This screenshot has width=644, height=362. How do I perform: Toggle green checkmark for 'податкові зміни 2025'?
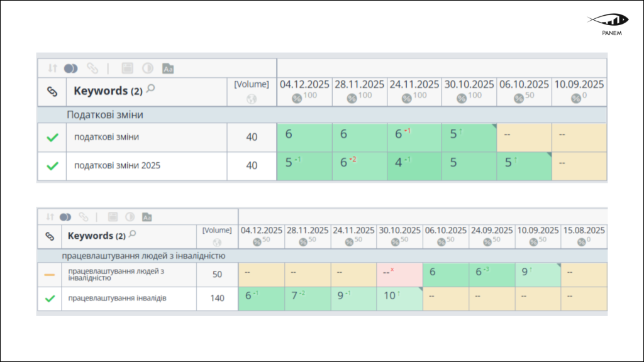pyautogui.click(x=52, y=166)
